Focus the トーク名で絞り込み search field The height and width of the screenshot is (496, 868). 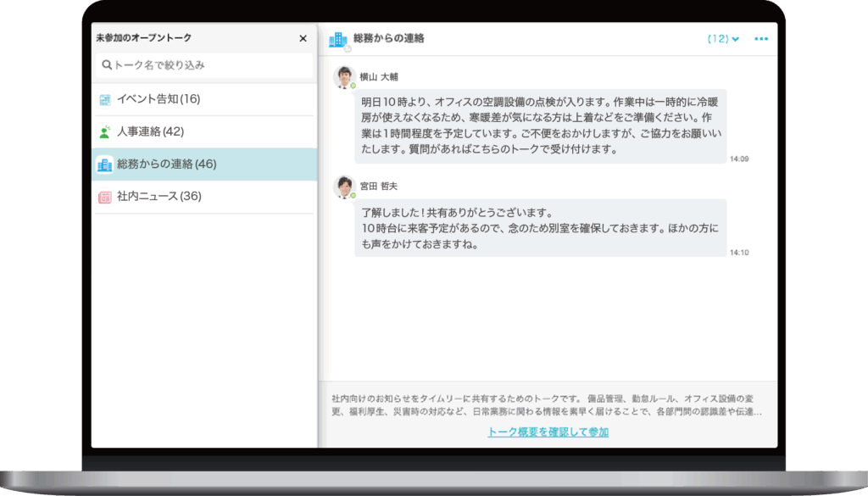point(208,65)
